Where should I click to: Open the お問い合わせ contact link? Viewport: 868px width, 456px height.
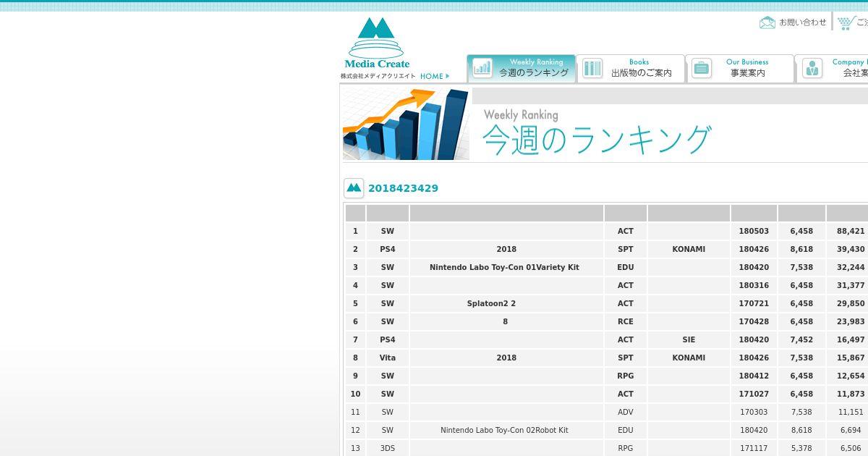pos(802,22)
